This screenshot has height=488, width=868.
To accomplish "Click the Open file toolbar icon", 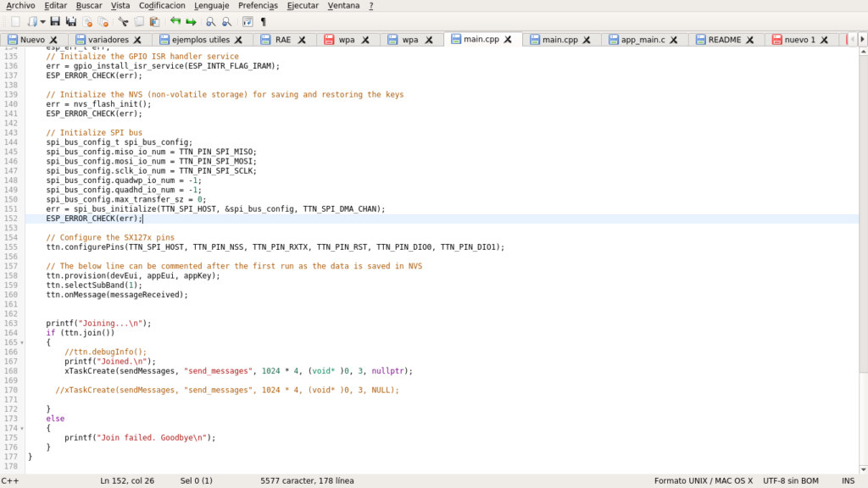I will (x=33, y=21).
